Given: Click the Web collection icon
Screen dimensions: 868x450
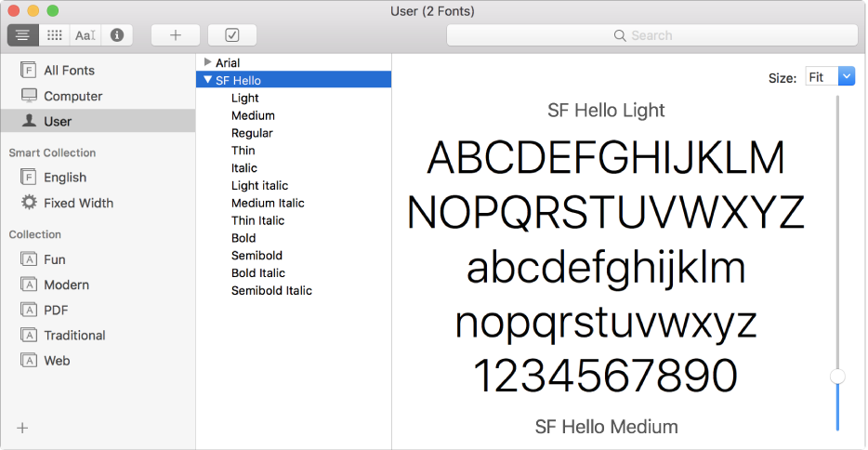Looking at the screenshot, I should coord(29,361).
